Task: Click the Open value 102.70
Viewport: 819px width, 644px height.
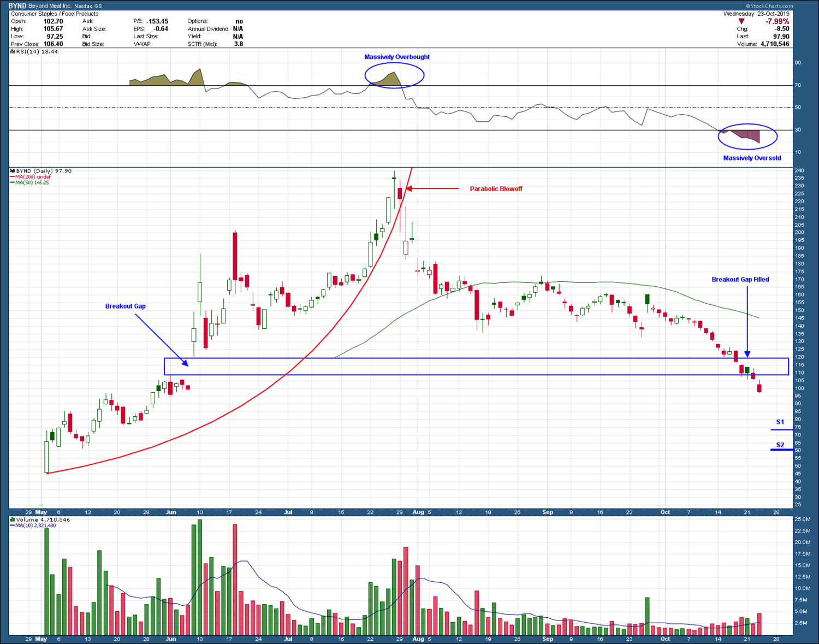Action: pyautogui.click(x=53, y=21)
